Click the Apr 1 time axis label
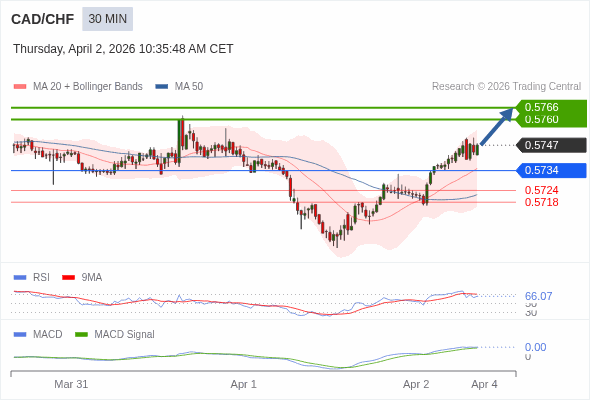The height and width of the screenshot is (400, 590). (243, 384)
